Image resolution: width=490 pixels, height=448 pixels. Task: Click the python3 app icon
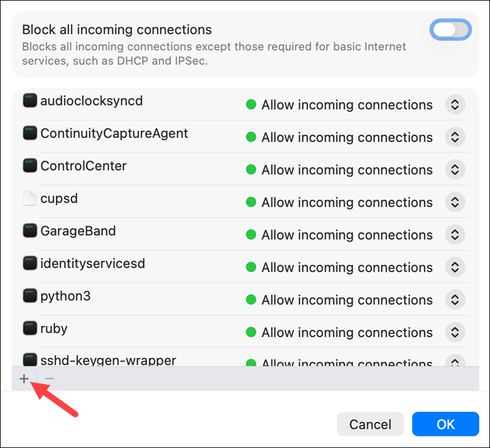(x=29, y=295)
